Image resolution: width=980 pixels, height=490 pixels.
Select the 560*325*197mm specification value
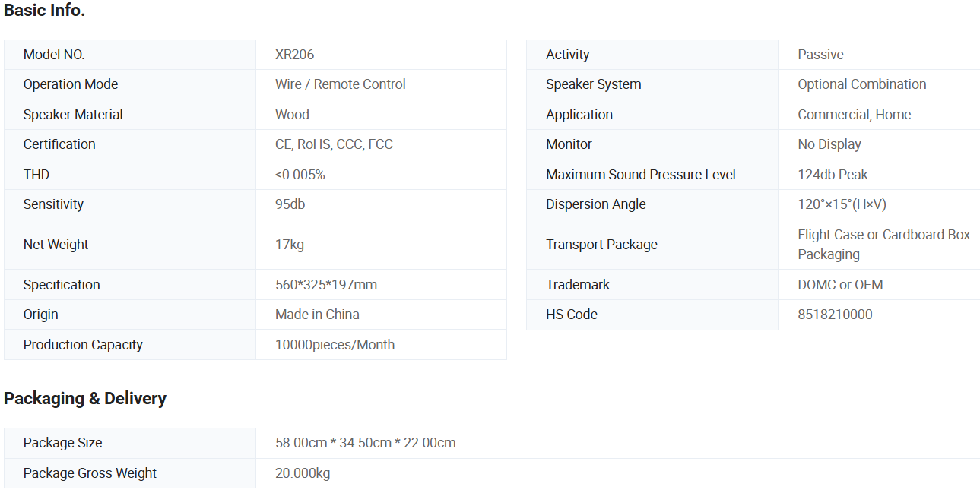point(325,285)
